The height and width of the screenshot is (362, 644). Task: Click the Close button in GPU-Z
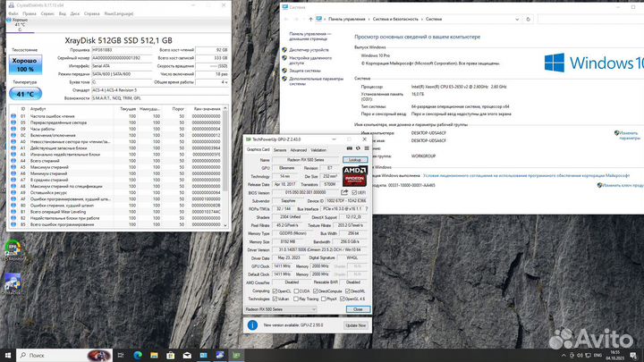(x=358, y=309)
